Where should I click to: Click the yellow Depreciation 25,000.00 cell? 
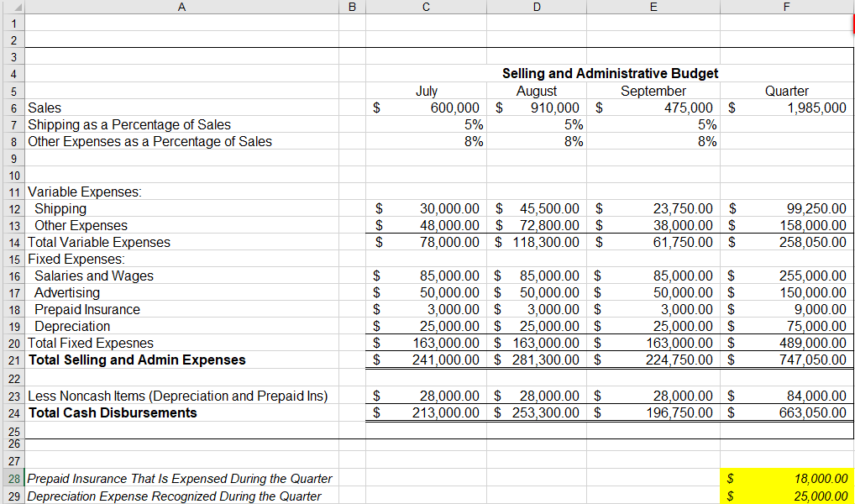point(786,495)
